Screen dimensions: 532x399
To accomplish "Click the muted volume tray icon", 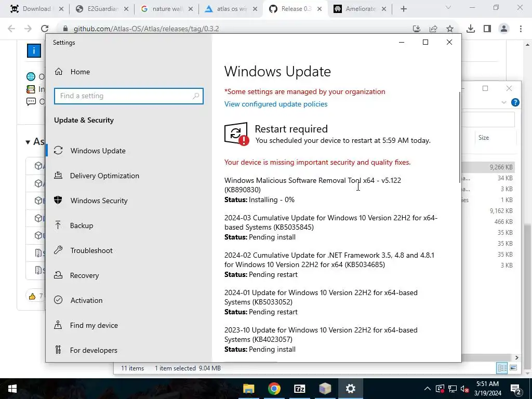I will [465, 389].
